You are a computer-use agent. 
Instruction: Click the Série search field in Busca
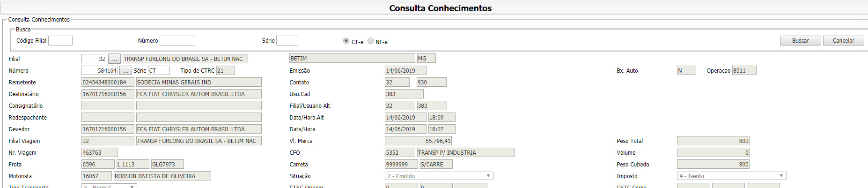(287, 41)
